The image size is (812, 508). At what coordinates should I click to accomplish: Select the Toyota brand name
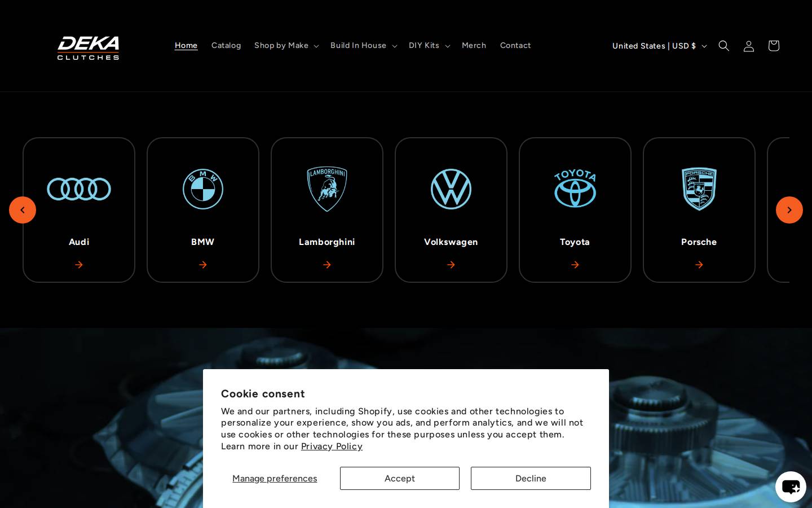click(575, 242)
